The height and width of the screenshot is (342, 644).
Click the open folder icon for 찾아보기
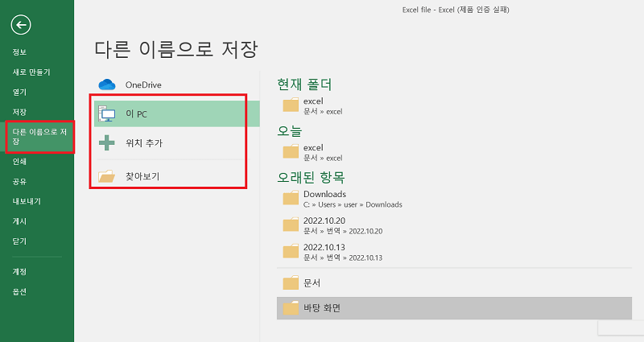click(107, 176)
